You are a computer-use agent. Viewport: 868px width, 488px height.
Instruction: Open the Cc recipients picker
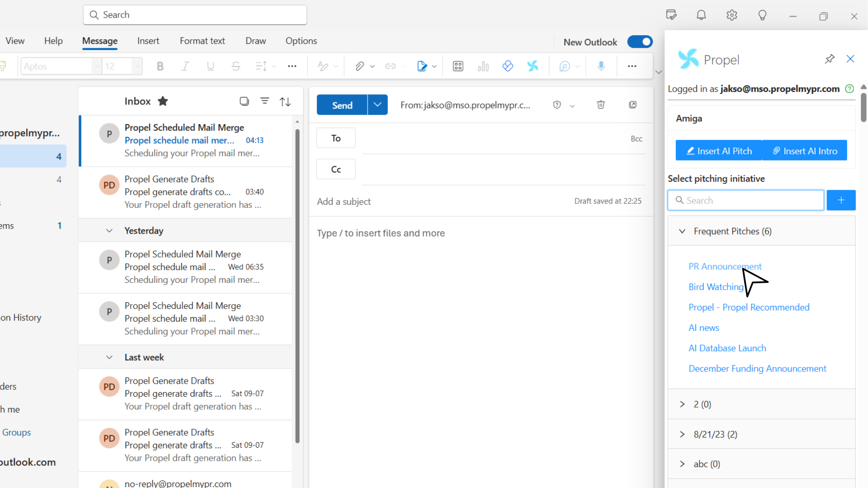point(336,169)
